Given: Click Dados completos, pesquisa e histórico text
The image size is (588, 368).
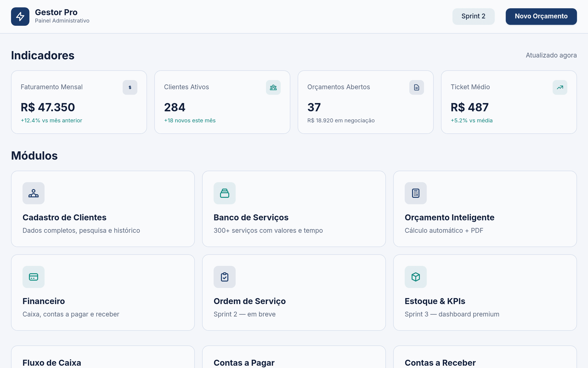Looking at the screenshot, I should pos(81,230).
